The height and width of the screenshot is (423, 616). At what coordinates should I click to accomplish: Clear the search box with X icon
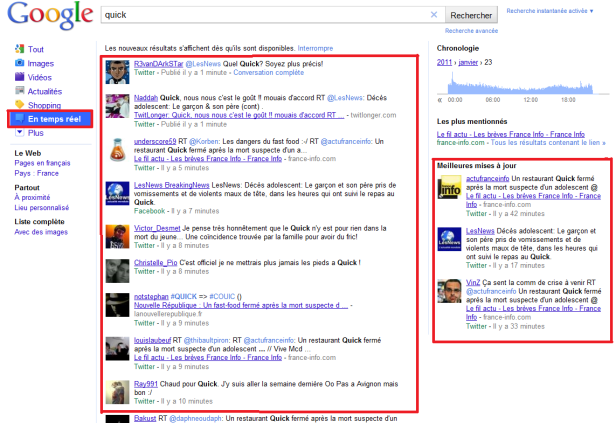(433, 16)
